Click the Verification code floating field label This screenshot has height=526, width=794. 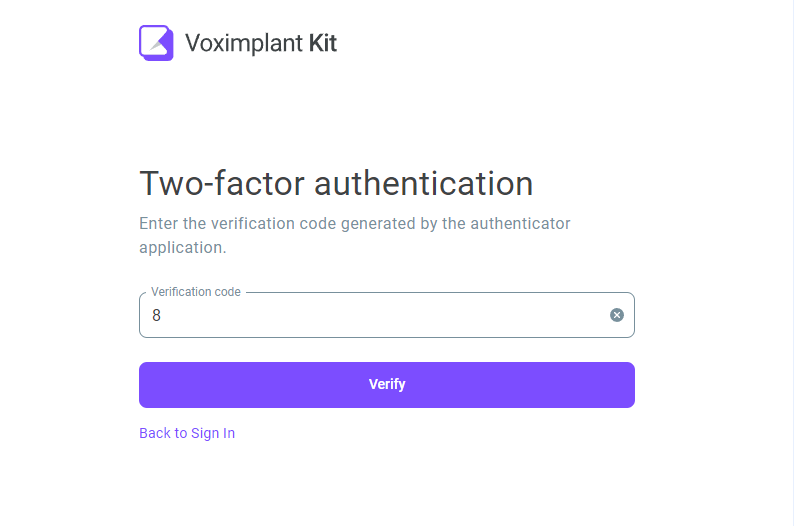tap(195, 292)
